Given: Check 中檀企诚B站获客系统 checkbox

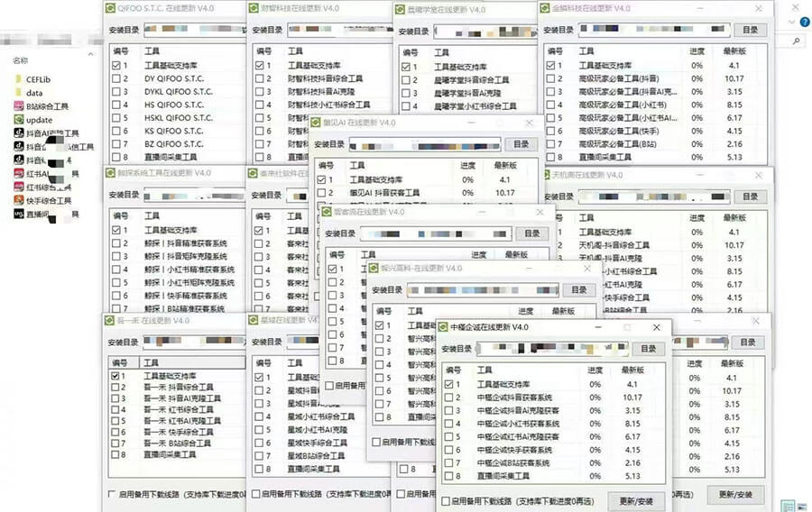Looking at the screenshot, I should (449, 462).
